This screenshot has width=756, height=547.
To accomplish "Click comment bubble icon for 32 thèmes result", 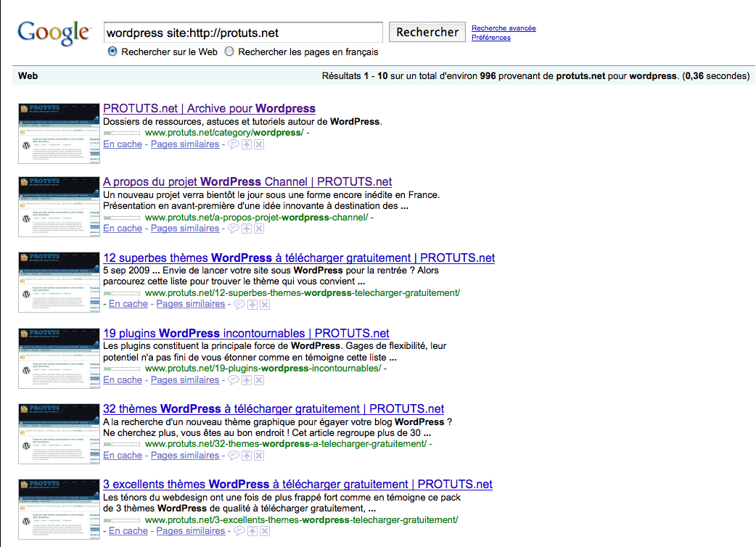I will pyautogui.click(x=234, y=456).
